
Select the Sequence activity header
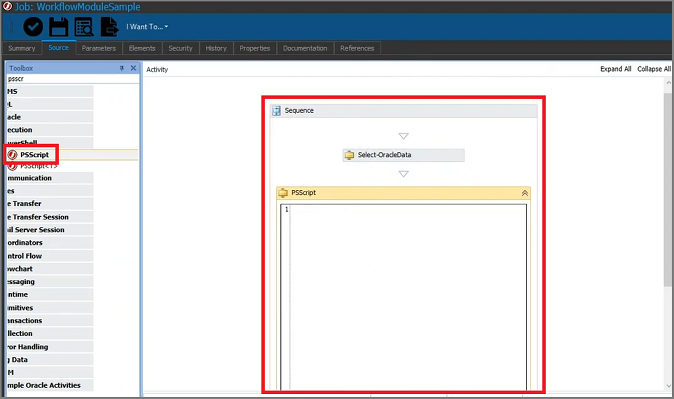pyautogui.click(x=404, y=110)
